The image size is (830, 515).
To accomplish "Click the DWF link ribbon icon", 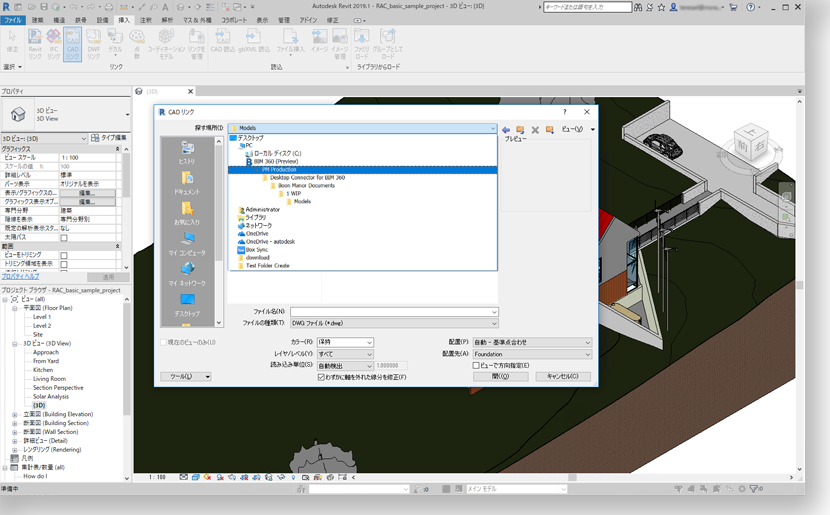I will click(93, 44).
